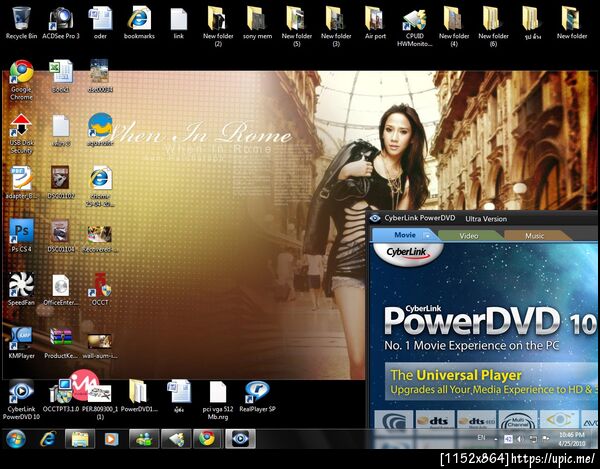
Task: Switch to the Music tab in PowerDVD
Action: (534, 236)
